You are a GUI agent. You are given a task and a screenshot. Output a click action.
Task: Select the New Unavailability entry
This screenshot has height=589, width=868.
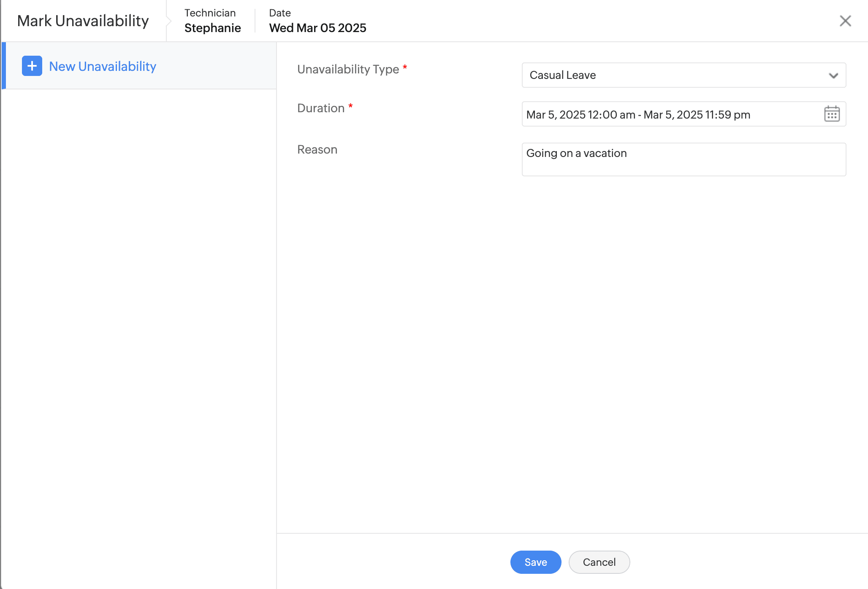103,66
